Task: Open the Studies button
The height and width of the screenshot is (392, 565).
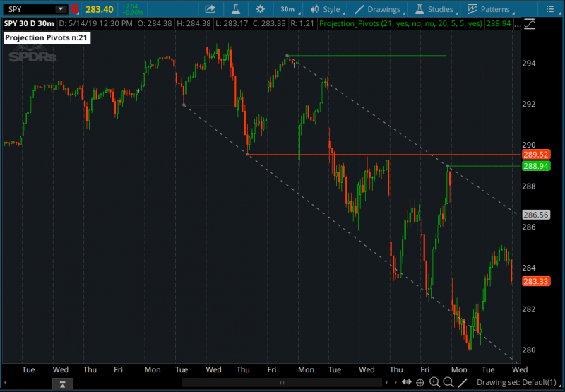Action: [434, 9]
